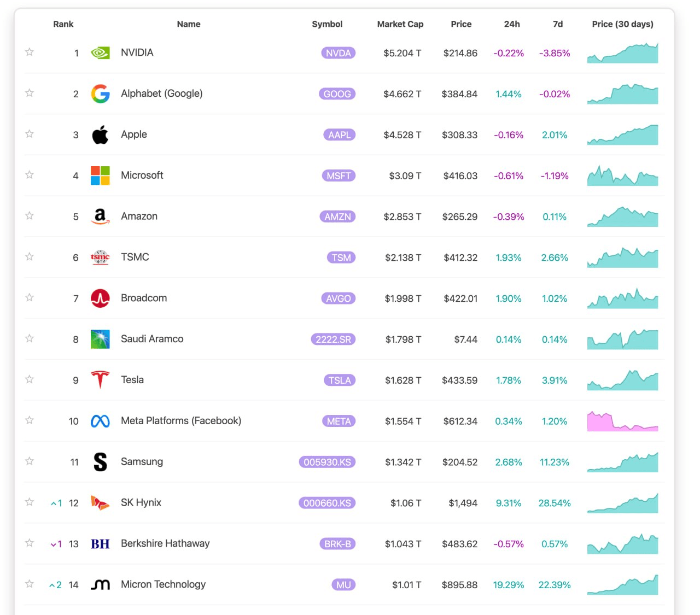
Task: Open NVIDIA's 30-day price chart
Action: tap(623, 53)
